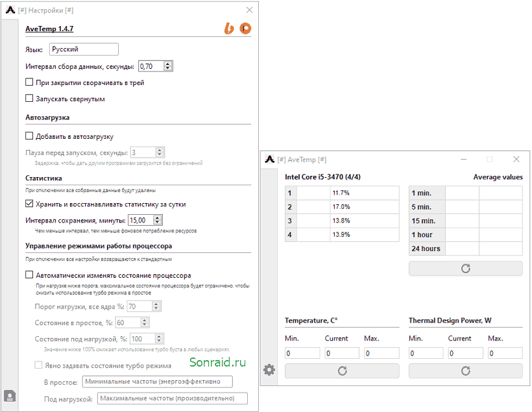The height and width of the screenshot is (412, 532).
Task: Enable 'Запускать свернутым' checkbox
Action: pos(29,99)
